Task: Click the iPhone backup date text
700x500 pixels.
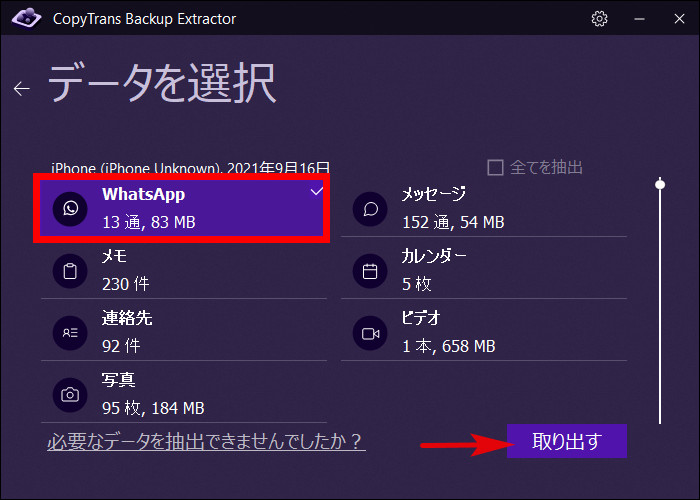Action: [190, 167]
